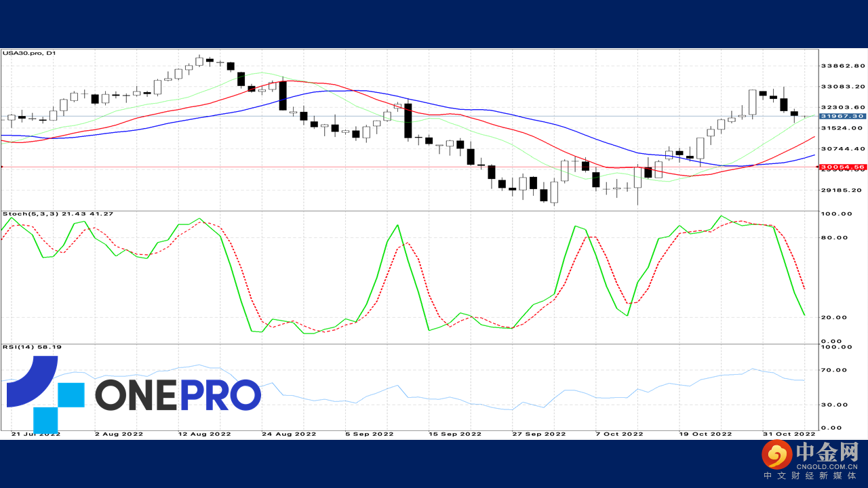This screenshot has height=488, width=868.
Task: Click the USA30.pro, D1 chart title
Action: point(29,53)
